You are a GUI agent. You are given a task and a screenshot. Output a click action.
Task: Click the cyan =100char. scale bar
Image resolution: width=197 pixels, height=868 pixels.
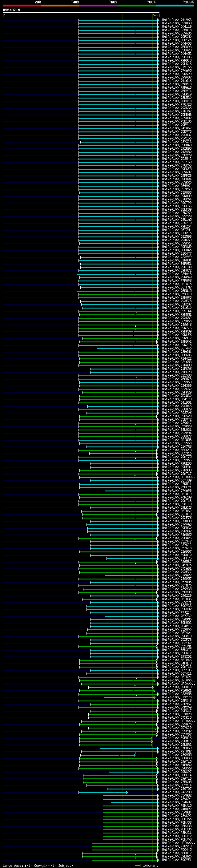[137, 865]
